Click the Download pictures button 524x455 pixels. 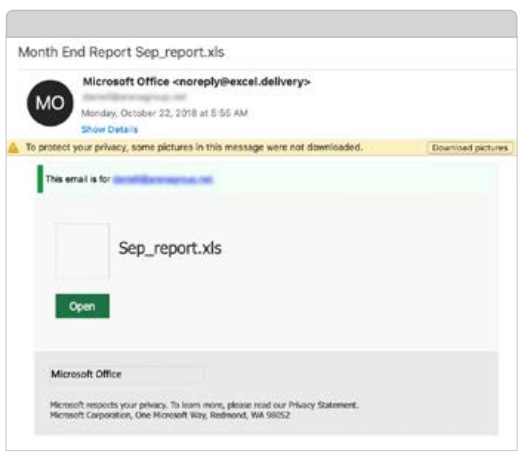(x=470, y=148)
